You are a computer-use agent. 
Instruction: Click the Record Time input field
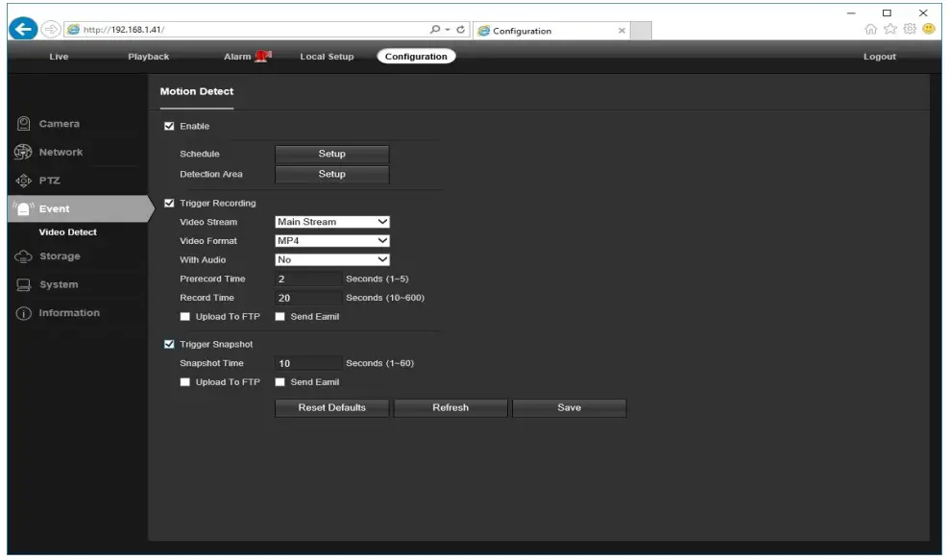pyautogui.click(x=308, y=298)
